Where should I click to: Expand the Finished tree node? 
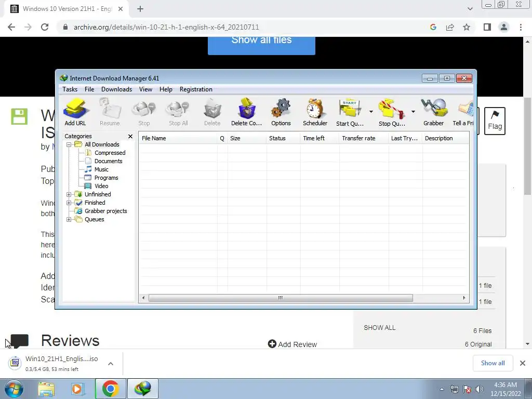pos(69,203)
